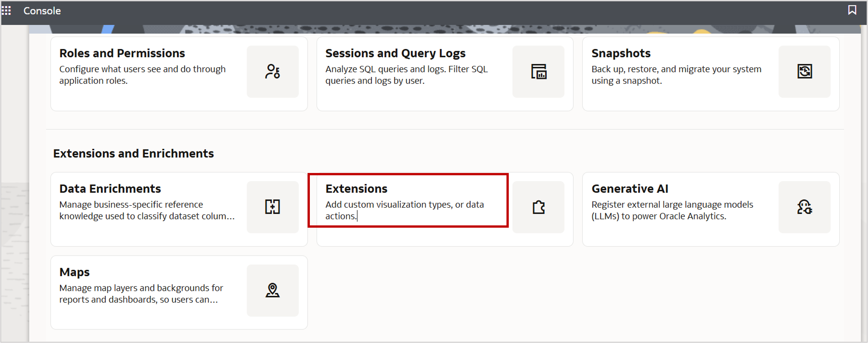Click the bookmark icon in the header
Screen dimensions: 868x343
tap(852, 10)
